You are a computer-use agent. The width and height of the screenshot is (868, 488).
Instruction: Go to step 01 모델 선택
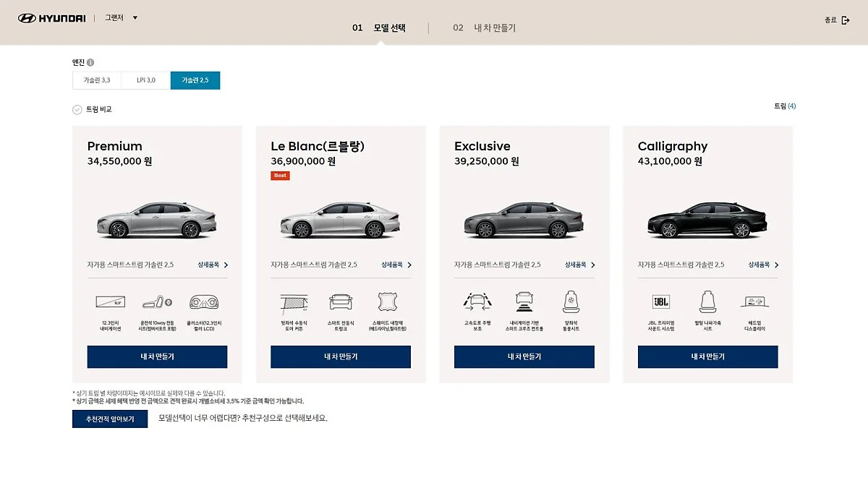coord(379,28)
